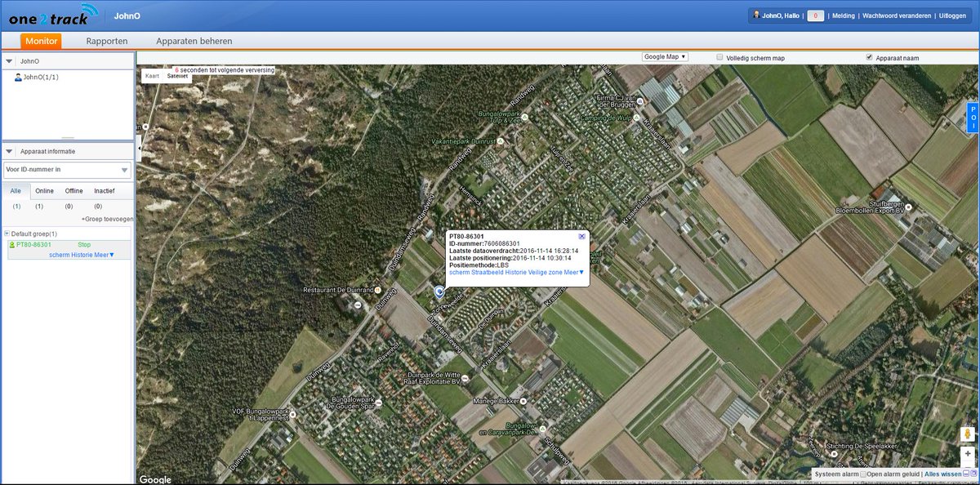The height and width of the screenshot is (485, 980).
Task: Select the Online device filter tab
Action: [x=45, y=190]
